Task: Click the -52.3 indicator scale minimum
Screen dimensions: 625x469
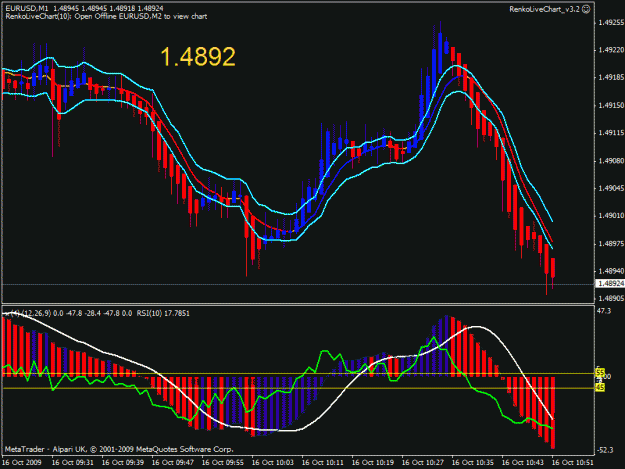Action: (x=605, y=450)
